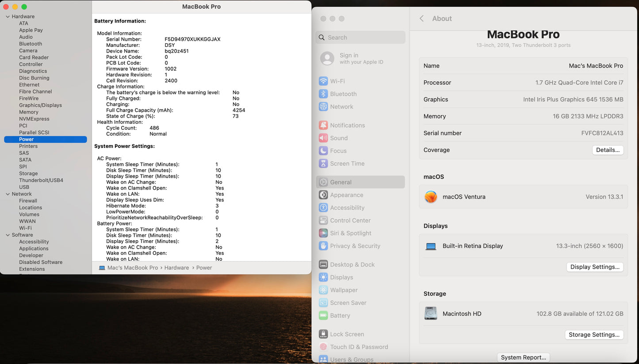The height and width of the screenshot is (364, 639).
Task: Open Storage Settings button
Action: (x=594, y=335)
